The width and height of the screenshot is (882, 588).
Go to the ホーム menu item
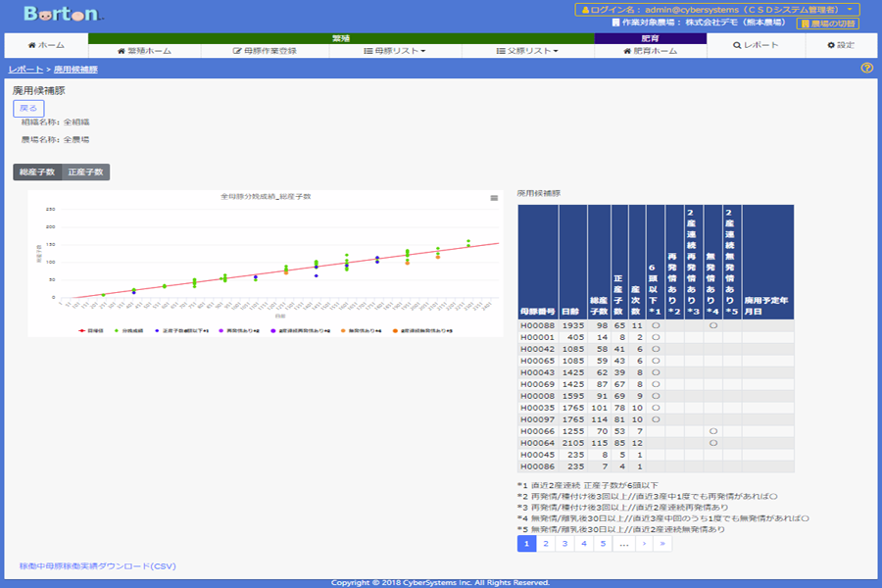click(46, 45)
